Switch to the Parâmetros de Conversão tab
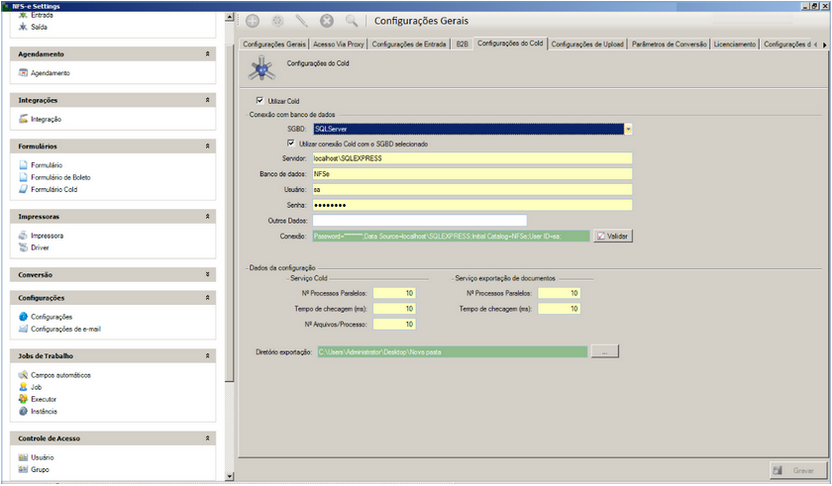This screenshot has width=832, height=486. pos(669,44)
